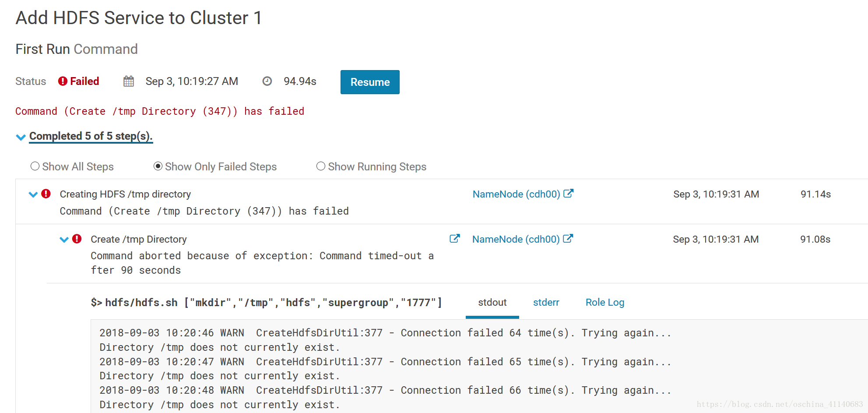Click the calendar icon next to the timestamp

pyautogui.click(x=128, y=81)
